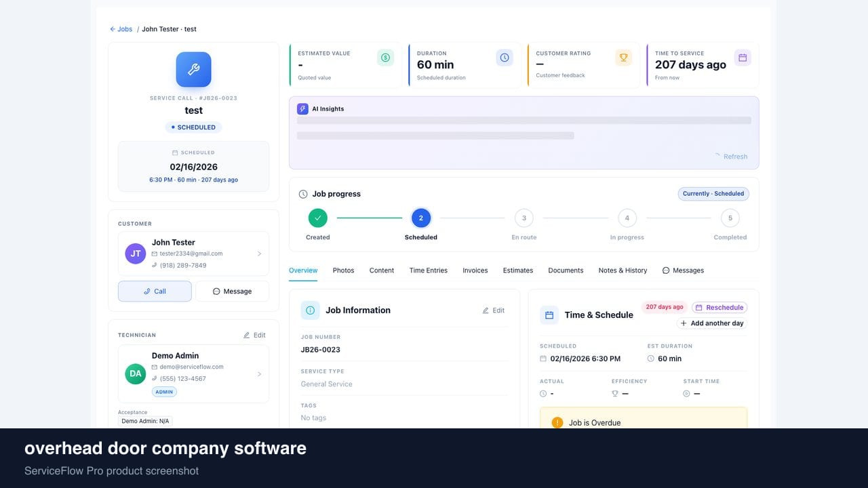Click the envelope icon next to demo@serviceflow.com
Image resolution: width=868 pixels, height=488 pixels.
(155, 367)
